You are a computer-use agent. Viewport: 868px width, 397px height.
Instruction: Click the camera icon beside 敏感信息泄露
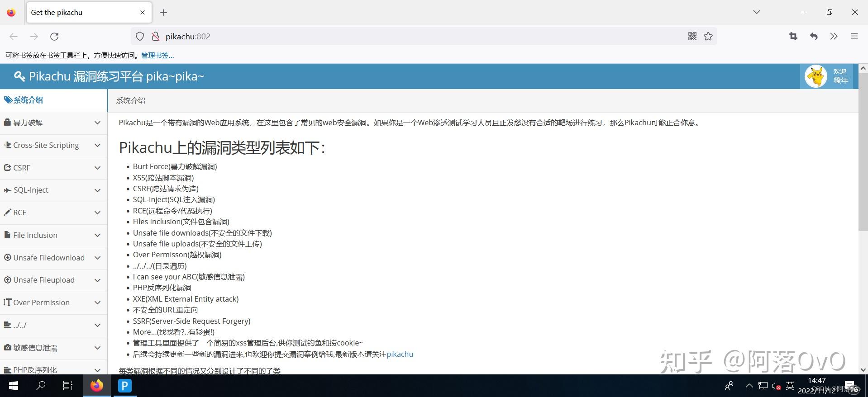click(7, 348)
